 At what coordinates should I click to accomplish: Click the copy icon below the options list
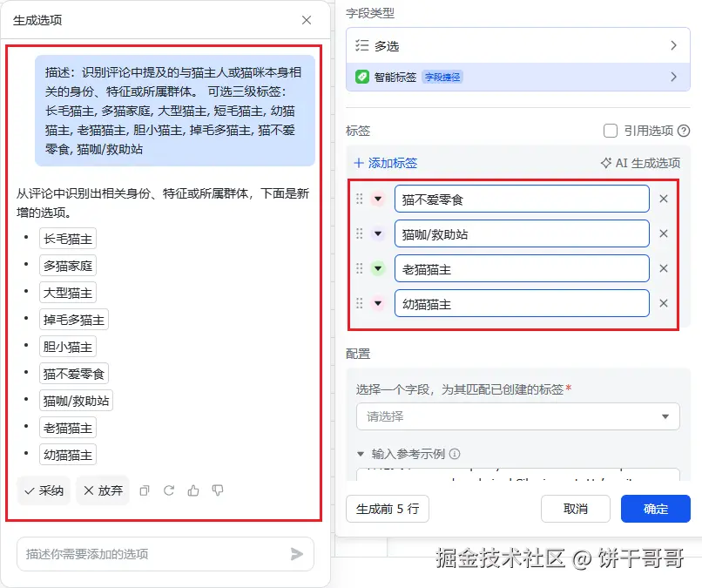point(145,490)
